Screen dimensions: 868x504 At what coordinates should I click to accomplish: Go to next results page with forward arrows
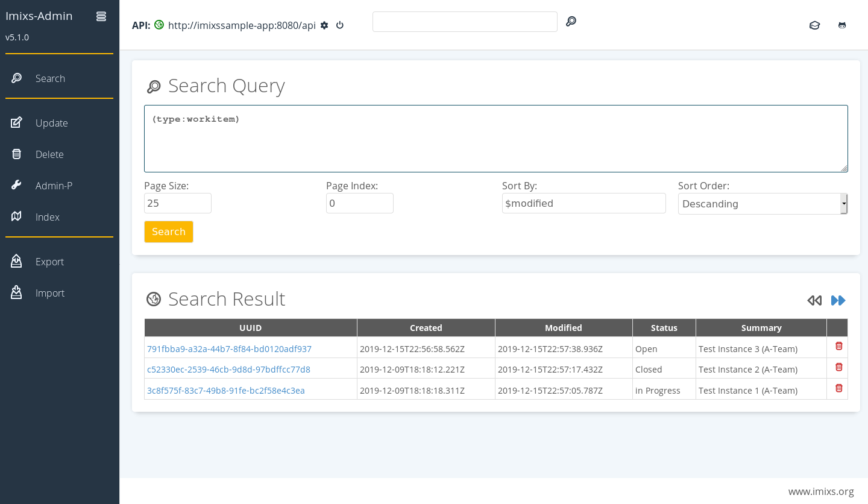(x=838, y=300)
